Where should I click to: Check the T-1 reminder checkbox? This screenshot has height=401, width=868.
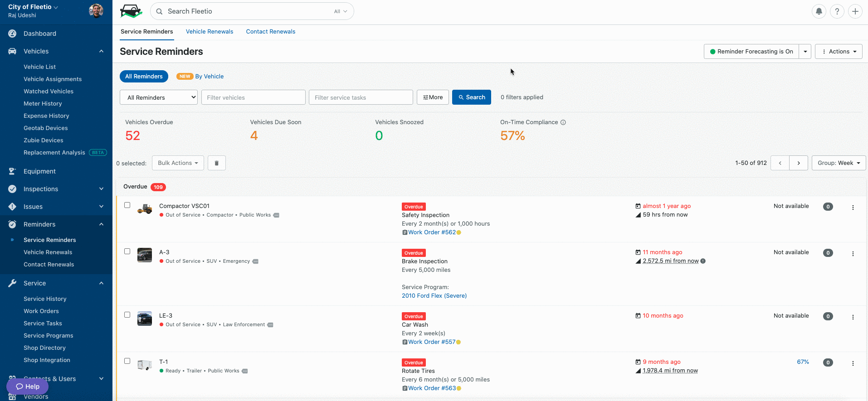tap(127, 361)
